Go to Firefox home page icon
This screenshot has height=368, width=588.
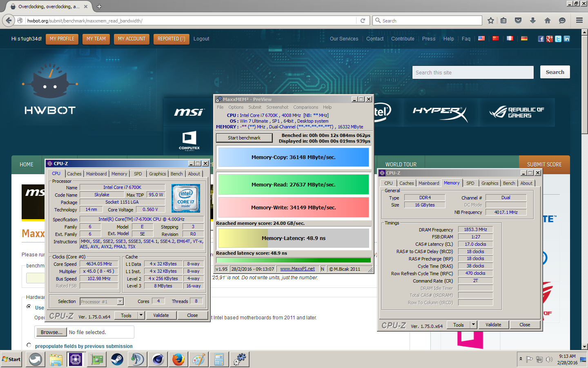click(548, 20)
